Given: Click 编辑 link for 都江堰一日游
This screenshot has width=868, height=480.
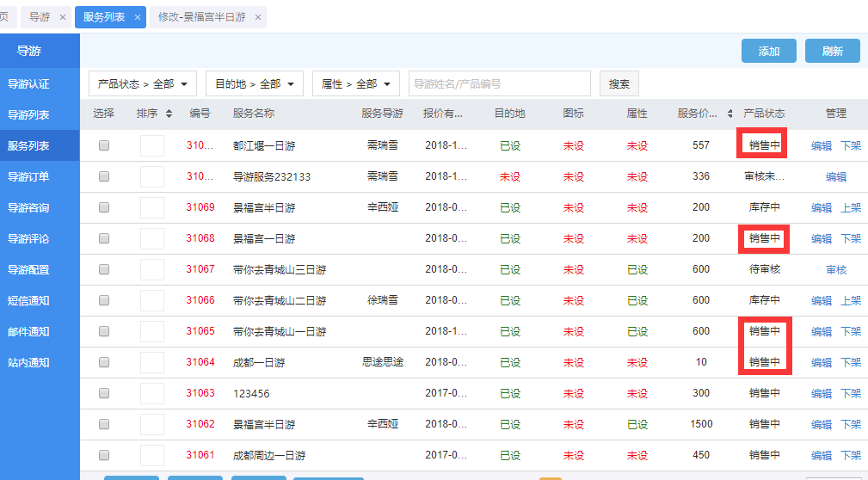Looking at the screenshot, I should 821,146.
